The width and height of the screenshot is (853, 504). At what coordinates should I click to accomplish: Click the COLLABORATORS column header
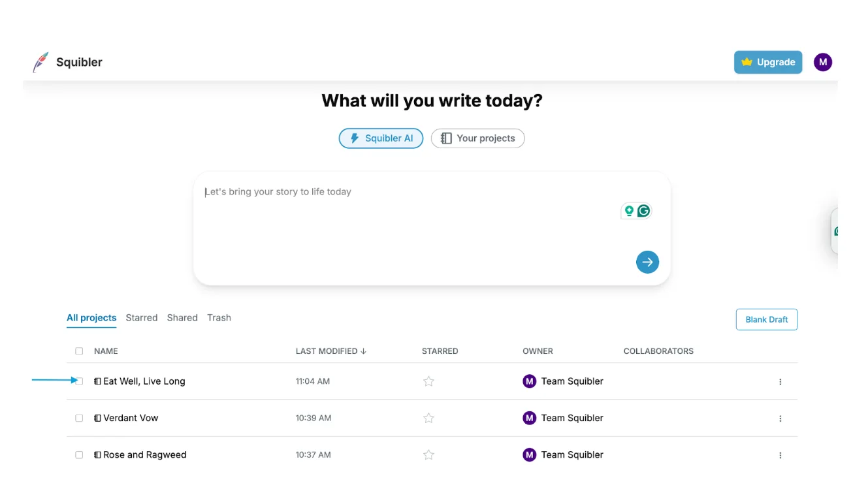[x=658, y=351]
